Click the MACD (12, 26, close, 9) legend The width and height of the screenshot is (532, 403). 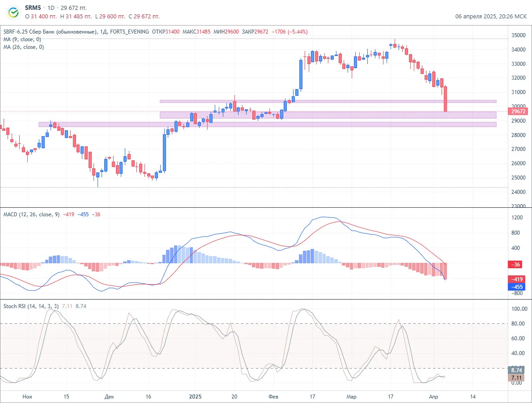(31, 214)
